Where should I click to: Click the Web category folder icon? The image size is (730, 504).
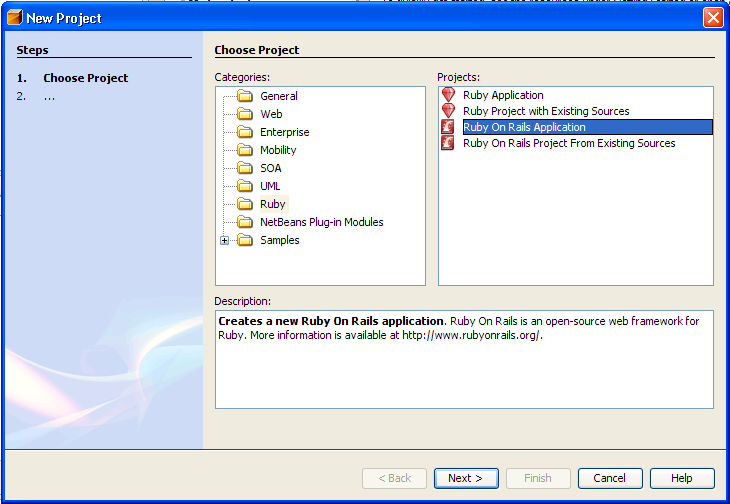(245, 114)
